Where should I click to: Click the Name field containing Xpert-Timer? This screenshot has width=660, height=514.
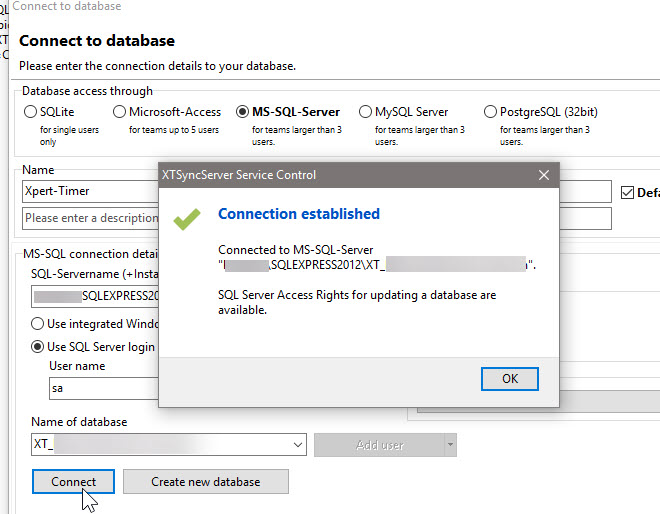click(88, 192)
